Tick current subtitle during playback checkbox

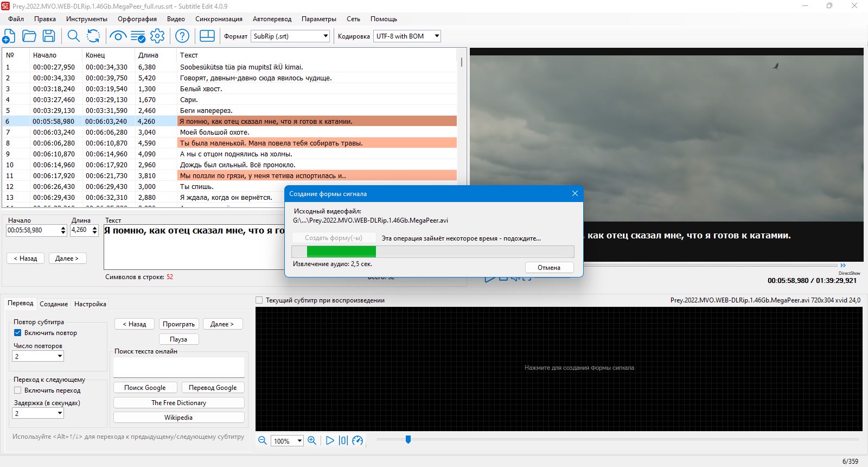click(x=259, y=300)
